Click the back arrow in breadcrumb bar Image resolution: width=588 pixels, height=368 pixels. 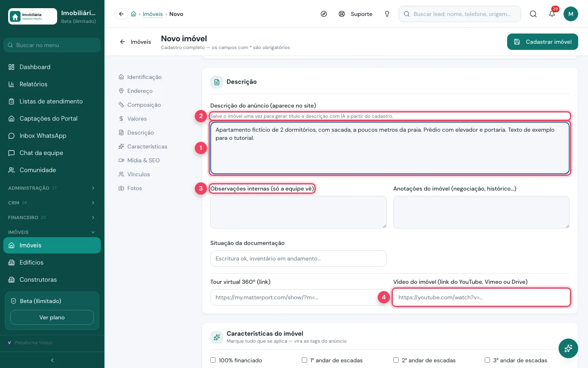pos(121,14)
